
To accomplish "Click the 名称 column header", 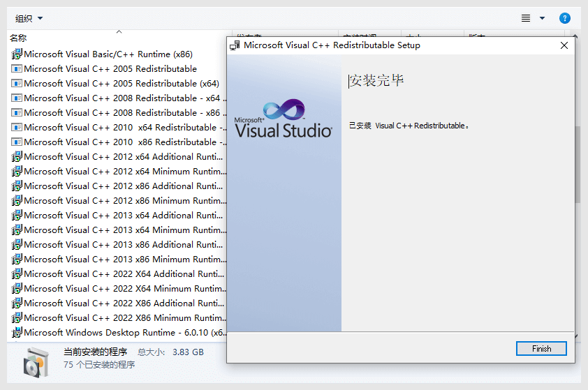I will click(19, 38).
